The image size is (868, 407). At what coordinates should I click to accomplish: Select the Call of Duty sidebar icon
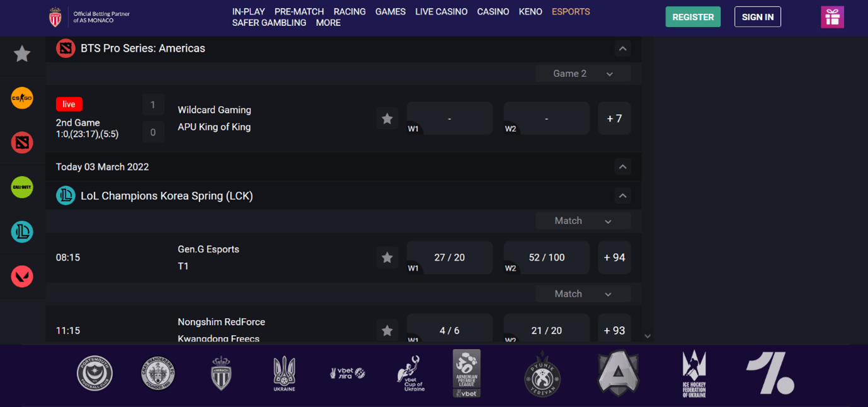(x=22, y=187)
